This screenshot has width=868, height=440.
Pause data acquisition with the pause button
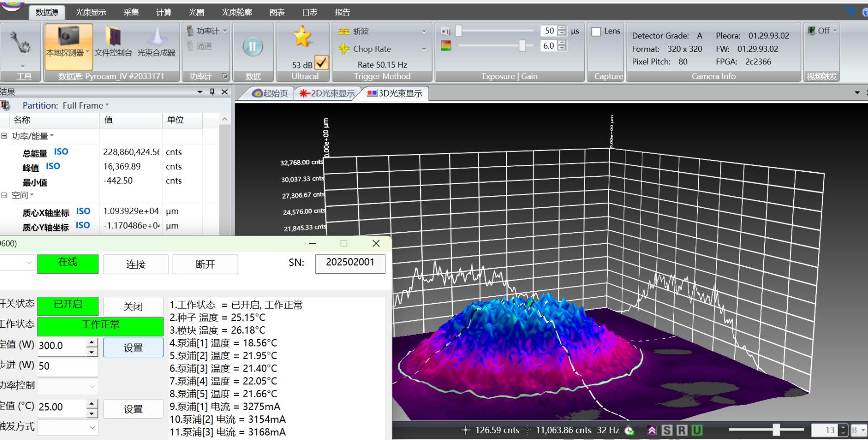click(252, 47)
